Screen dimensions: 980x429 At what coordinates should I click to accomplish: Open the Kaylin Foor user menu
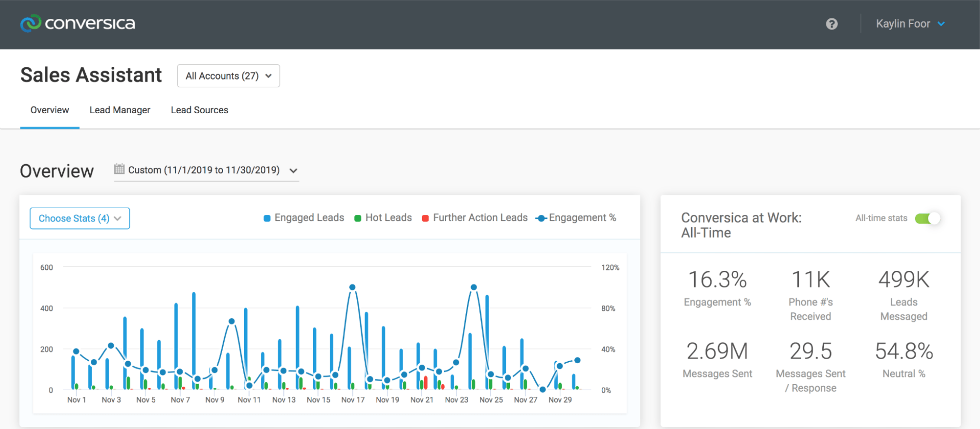[911, 24]
